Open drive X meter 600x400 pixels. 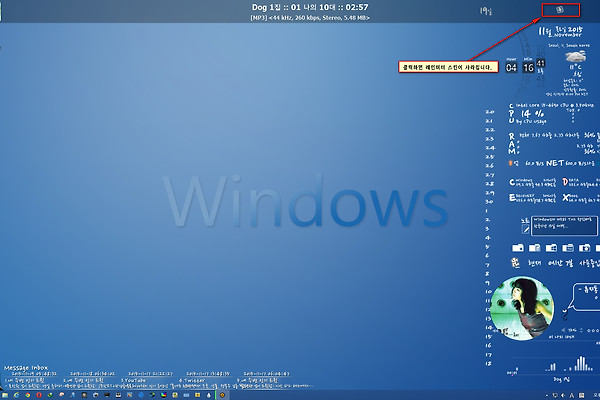(581, 198)
